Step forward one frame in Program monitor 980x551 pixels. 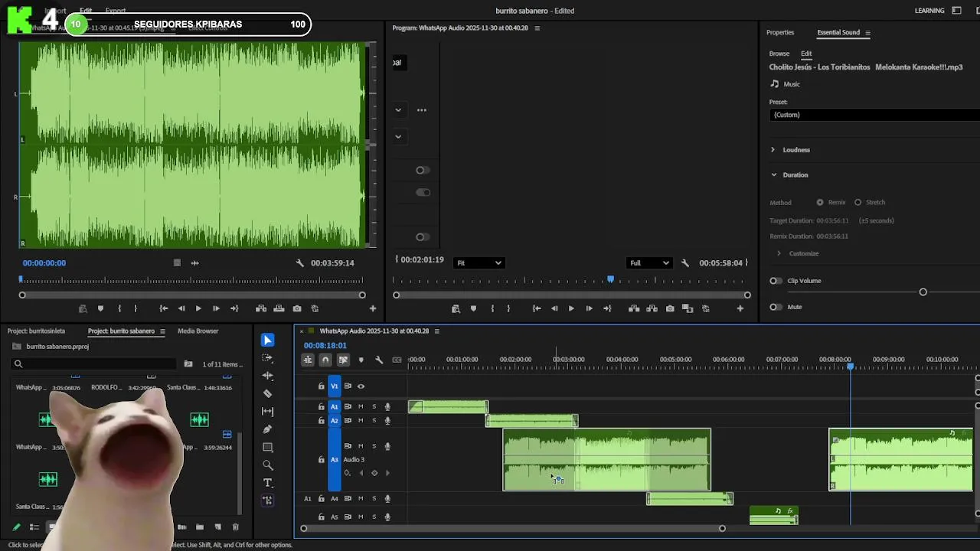tap(589, 308)
